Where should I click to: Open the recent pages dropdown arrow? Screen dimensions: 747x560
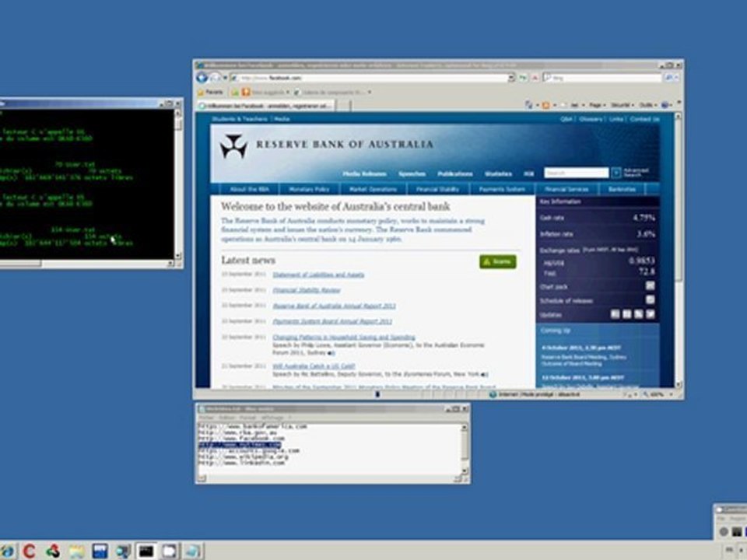point(224,78)
